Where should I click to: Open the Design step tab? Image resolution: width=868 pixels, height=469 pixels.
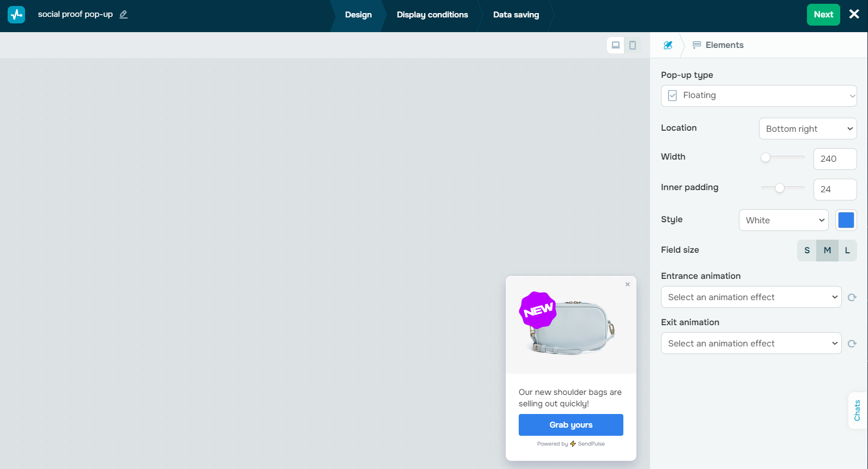point(359,15)
